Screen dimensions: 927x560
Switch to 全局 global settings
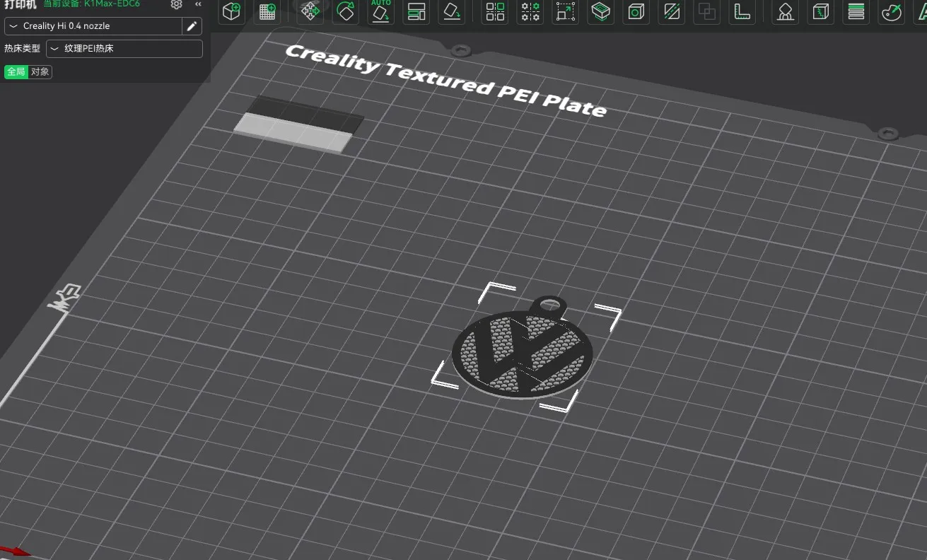16,72
